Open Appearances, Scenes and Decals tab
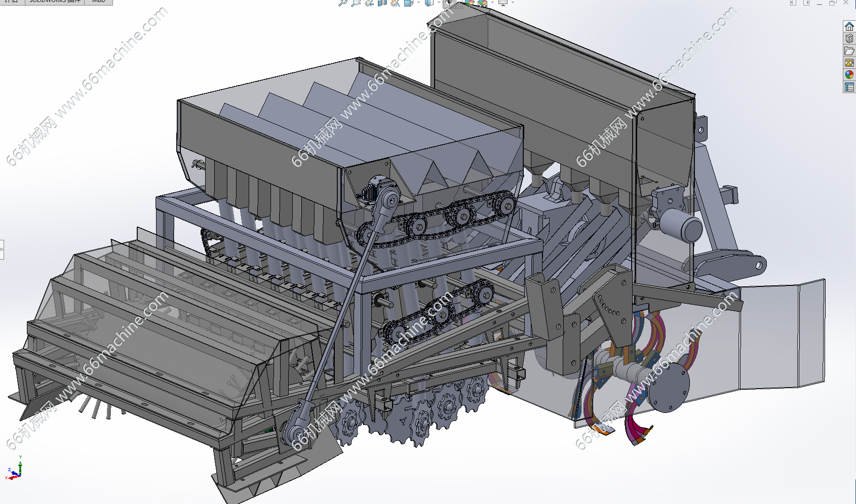This screenshot has height=504, width=856. (x=849, y=75)
